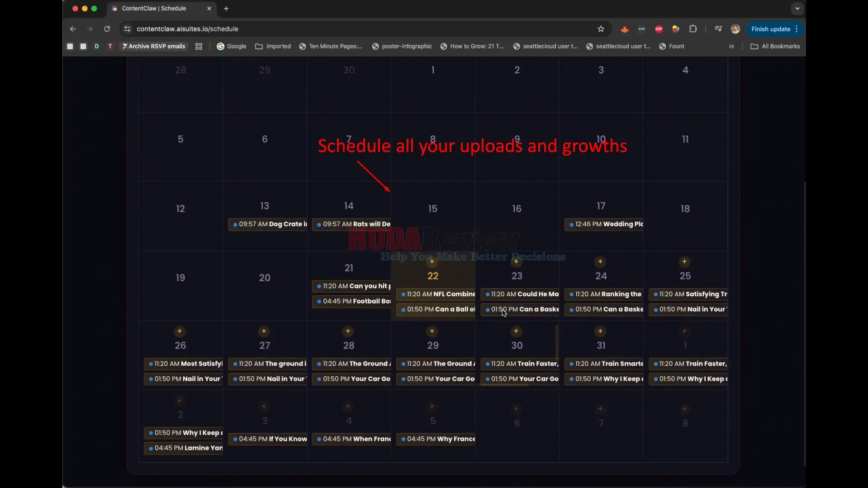868x488 pixels.
Task: Open 11:20 AM Can you hit post
Action: click(x=351, y=286)
